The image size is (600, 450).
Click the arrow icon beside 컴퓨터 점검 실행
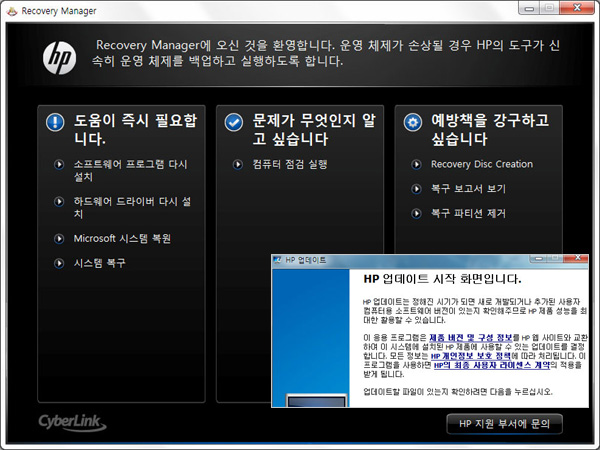[238, 165]
